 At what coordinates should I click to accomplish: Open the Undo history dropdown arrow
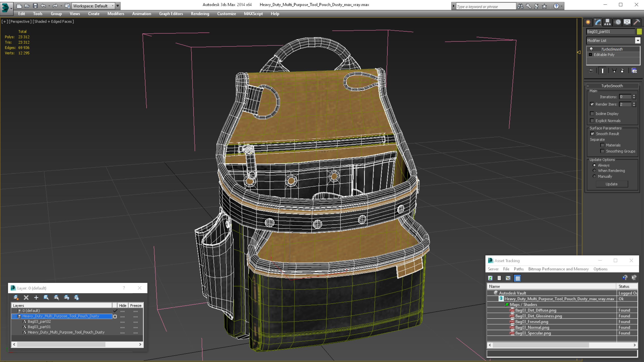click(49, 6)
